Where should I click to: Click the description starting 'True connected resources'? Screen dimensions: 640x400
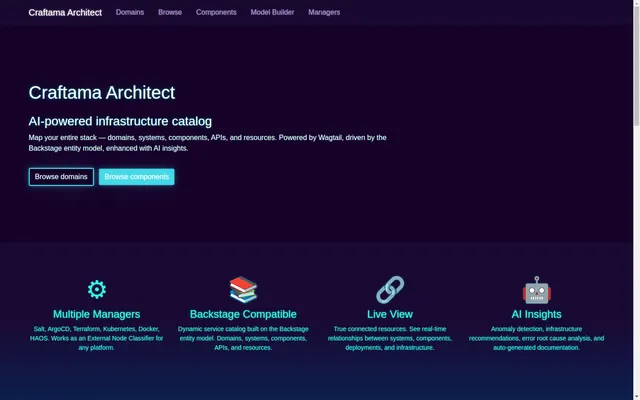click(390, 338)
